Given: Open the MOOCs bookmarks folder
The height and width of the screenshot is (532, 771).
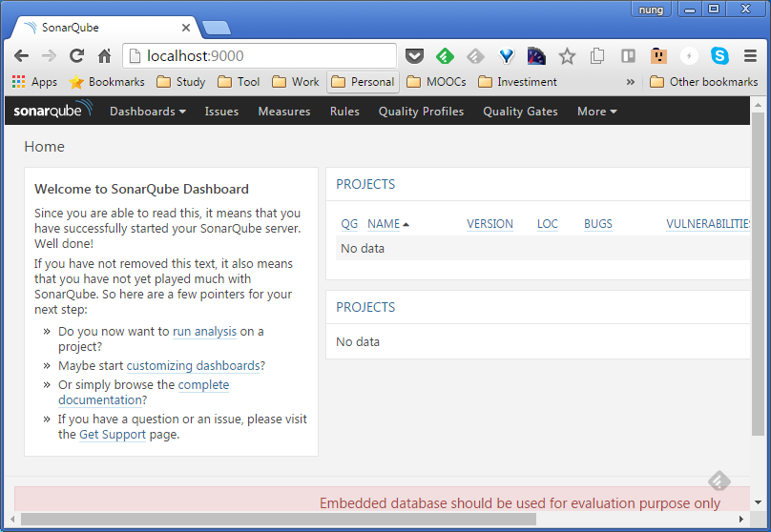Looking at the screenshot, I should [437, 82].
